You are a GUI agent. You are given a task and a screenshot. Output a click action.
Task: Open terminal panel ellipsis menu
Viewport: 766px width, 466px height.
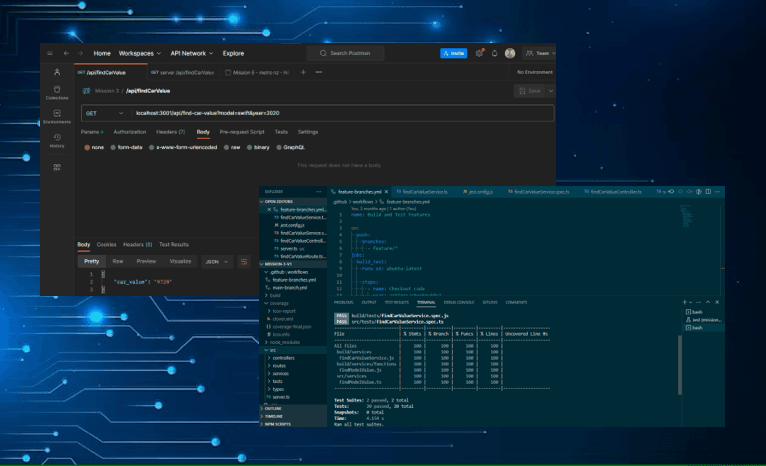point(699,302)
